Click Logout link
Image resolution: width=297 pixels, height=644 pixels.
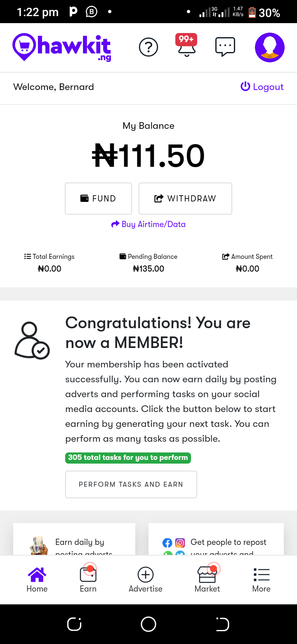262,87
